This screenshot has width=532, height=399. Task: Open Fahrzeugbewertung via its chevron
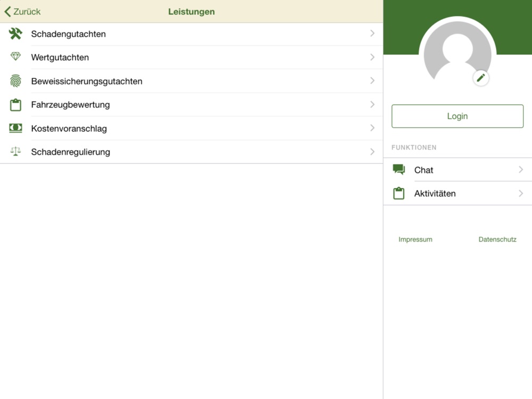coord(372,104)
